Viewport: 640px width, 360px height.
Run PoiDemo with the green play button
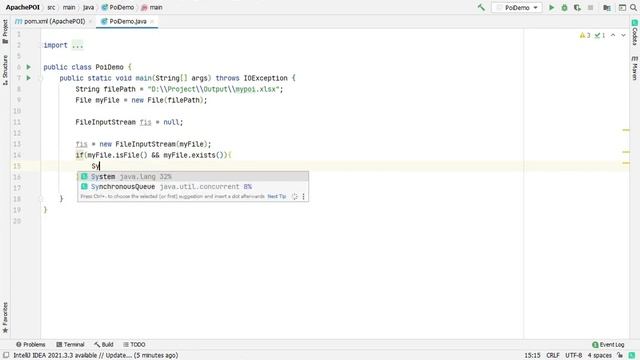tap(551, 8)
